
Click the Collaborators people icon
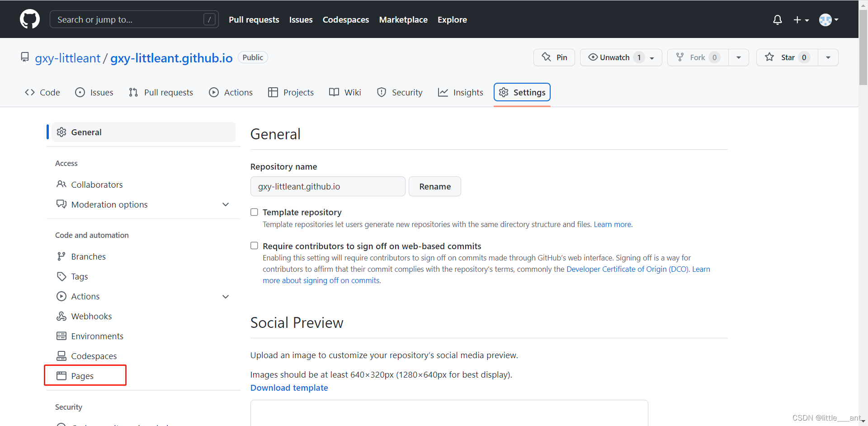(x=61, y=184)
